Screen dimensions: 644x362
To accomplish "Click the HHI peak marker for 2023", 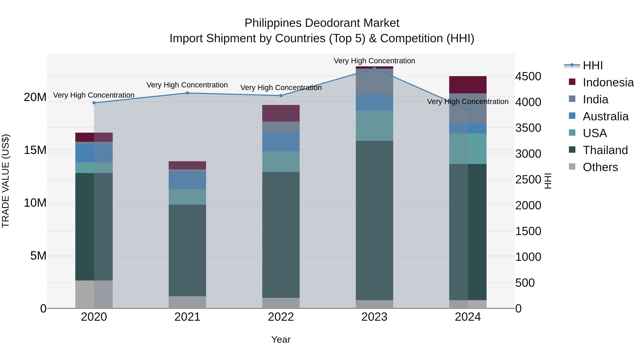I will pos(374,68).
